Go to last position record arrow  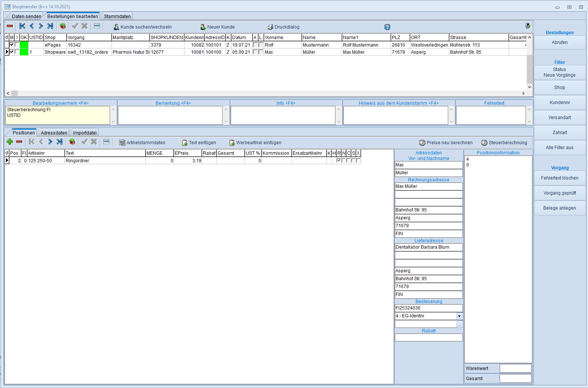point(59,142)
